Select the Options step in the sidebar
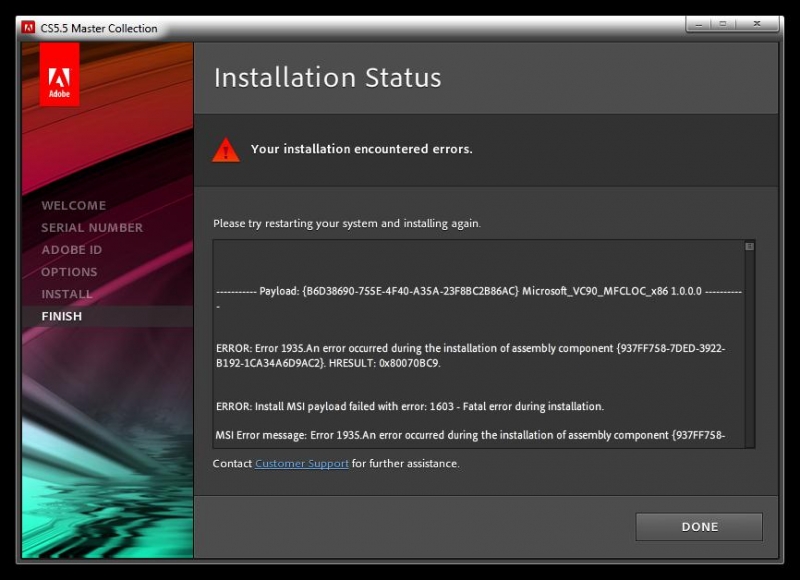The width and height of the screenshot is (800, 580). pos(69,271)
